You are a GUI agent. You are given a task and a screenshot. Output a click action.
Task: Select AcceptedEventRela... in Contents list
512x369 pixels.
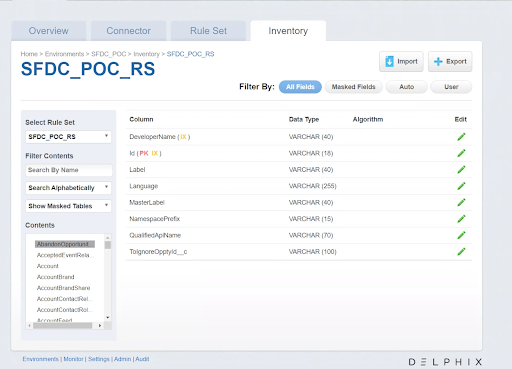click(x=65, y=255)
